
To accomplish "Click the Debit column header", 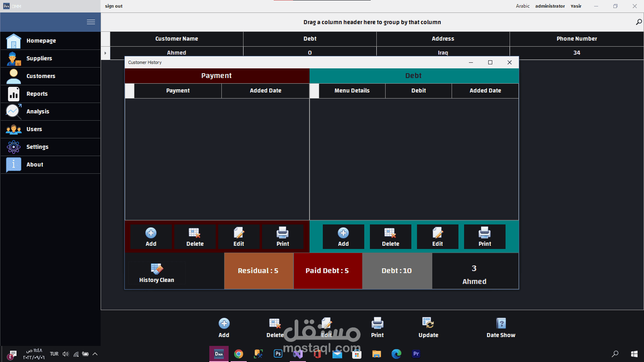I will 419,90.
